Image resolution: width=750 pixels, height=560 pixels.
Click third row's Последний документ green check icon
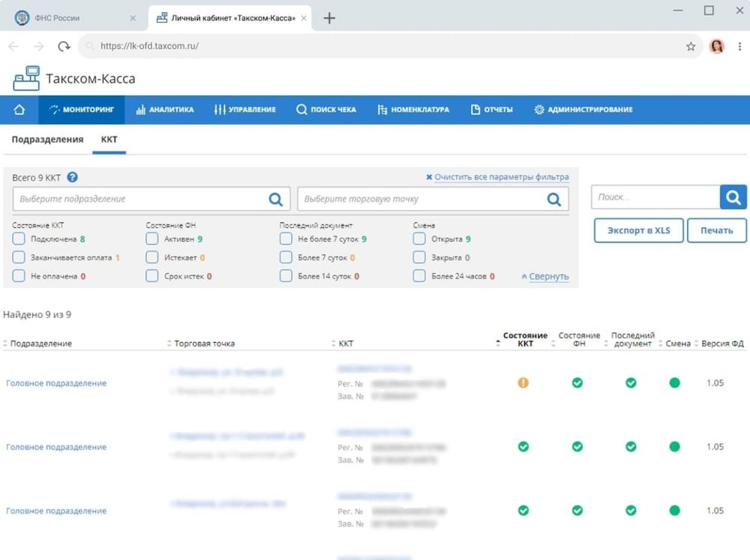pyautogui.click(x=631, y=511)
